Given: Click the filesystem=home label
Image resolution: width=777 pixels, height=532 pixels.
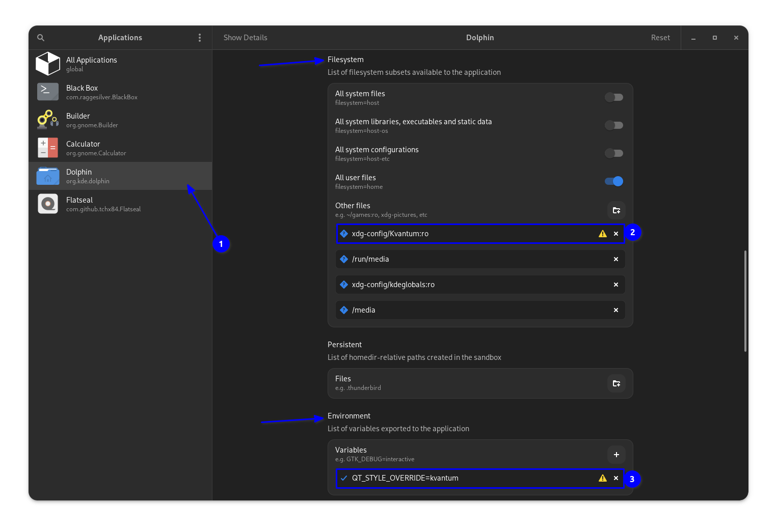Looking at the screenshot, I should click(x=359, y=187).
